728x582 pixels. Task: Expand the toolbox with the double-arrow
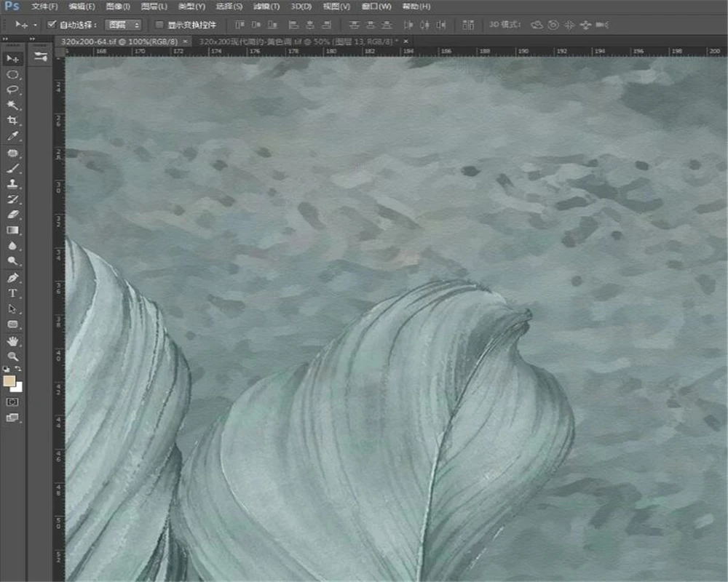[x=5, y=39]
